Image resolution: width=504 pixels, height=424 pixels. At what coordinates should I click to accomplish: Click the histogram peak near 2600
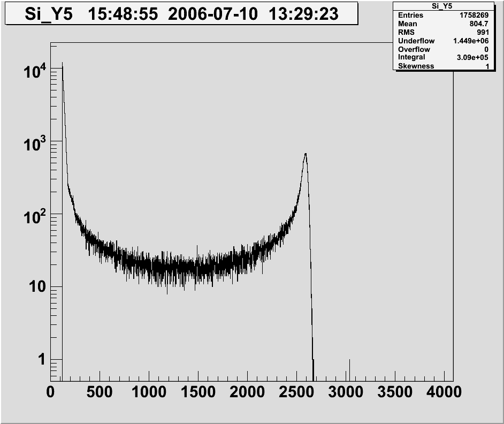(x=305, y=155)
